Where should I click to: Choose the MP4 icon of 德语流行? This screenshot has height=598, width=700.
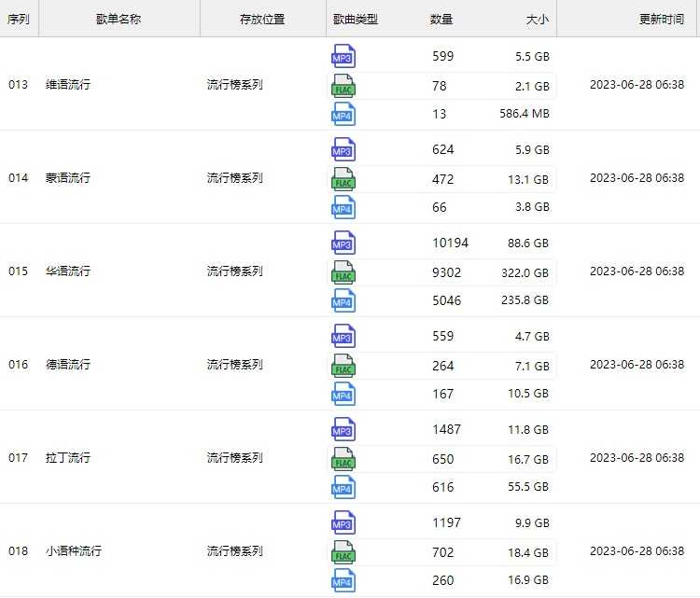343,394
